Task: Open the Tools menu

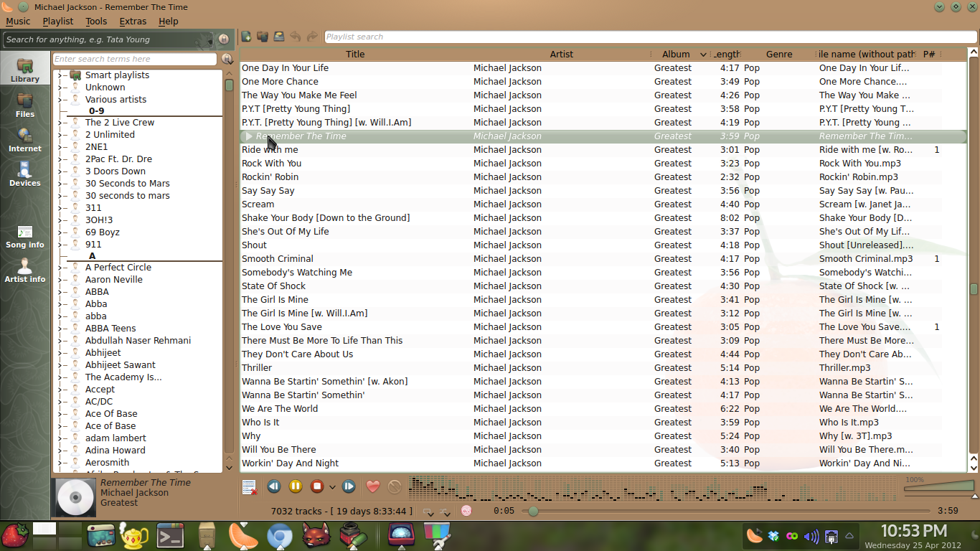Action: pyautogui.click(x=96, y=22)
